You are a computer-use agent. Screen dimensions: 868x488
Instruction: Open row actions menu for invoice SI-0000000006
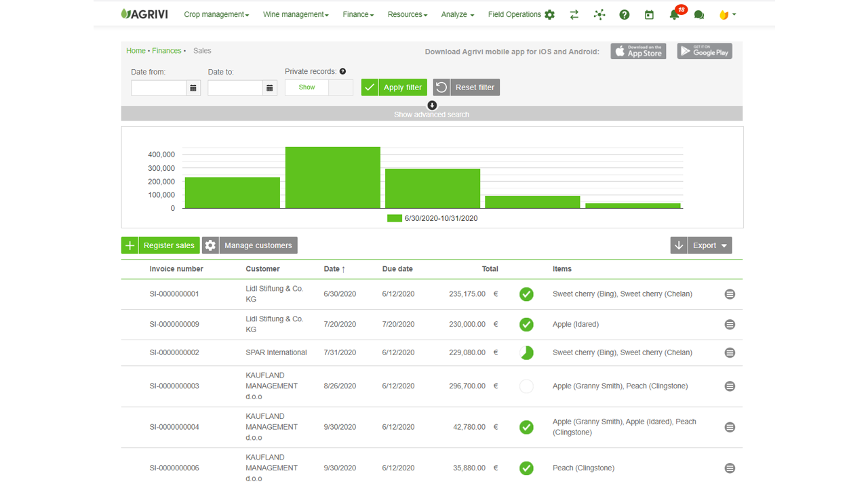(730, 468)
